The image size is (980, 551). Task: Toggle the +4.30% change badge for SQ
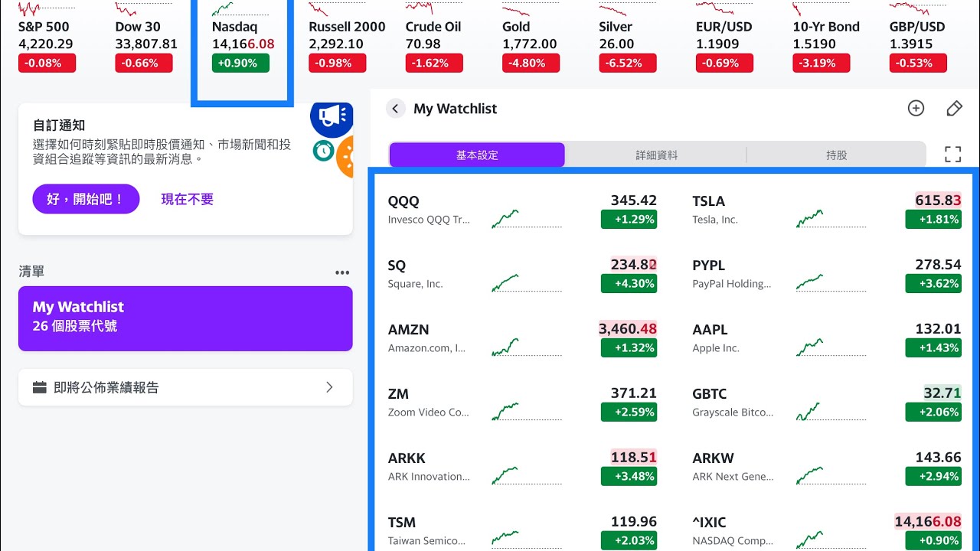(x=629, y=283)
